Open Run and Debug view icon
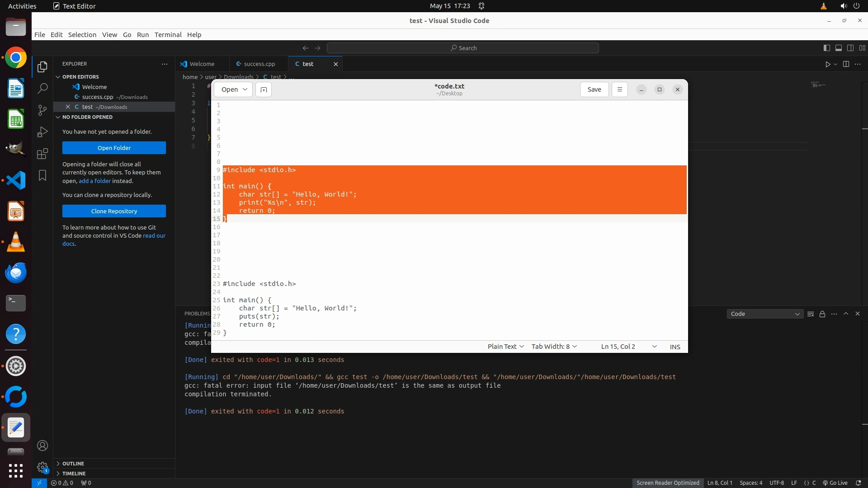The height and width of the screenshot is (488, 868). coord(42,132)
